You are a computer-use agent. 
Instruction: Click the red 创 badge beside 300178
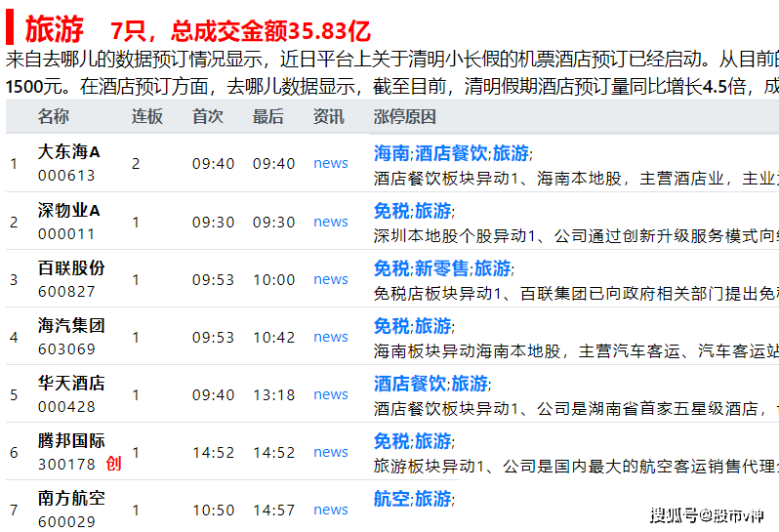click(x=113, y=464)
